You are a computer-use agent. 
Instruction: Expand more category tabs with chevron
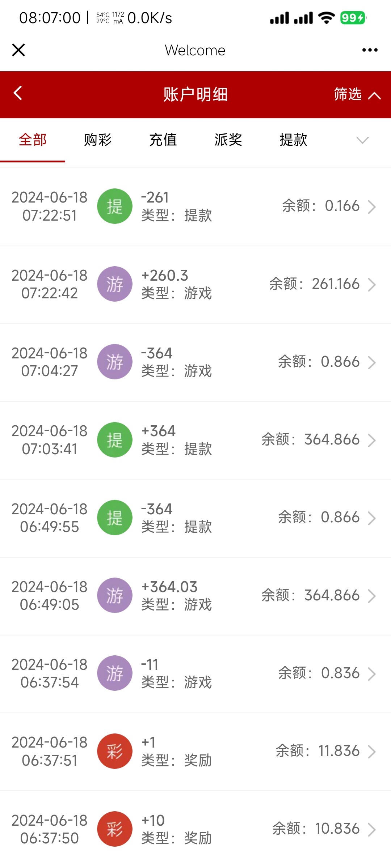[x=362, y=140]
